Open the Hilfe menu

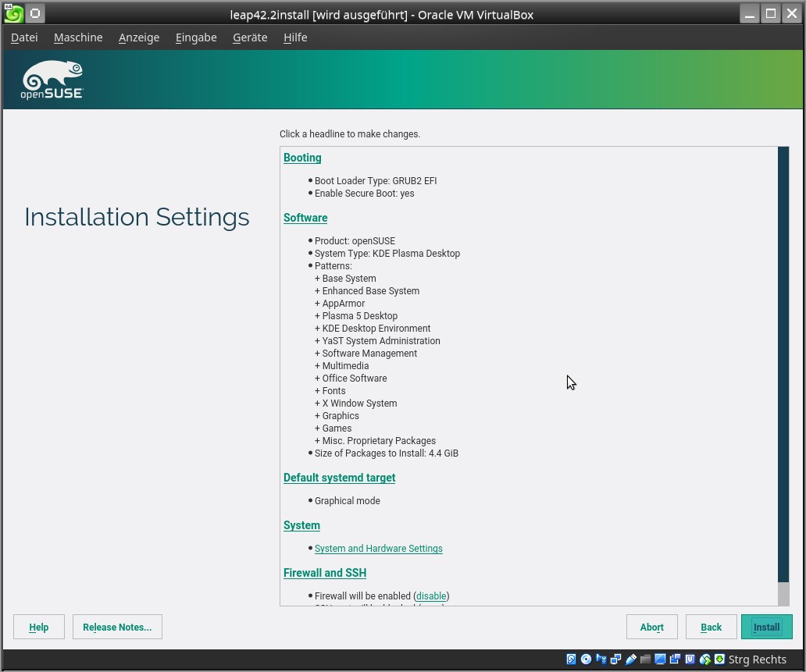point(295,37)
